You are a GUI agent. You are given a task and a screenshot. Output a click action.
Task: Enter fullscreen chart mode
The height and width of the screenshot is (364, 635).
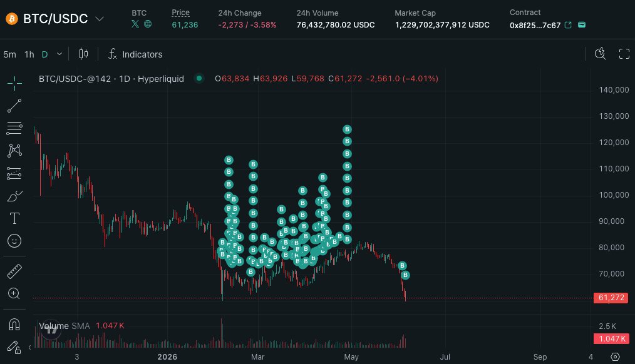pyautogui.click(x=624, y=54)
